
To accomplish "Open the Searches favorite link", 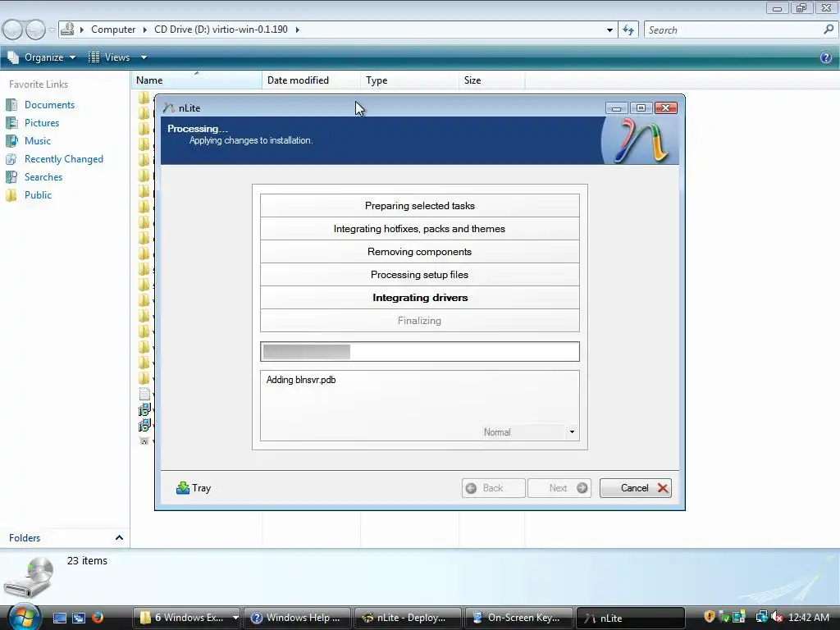I will 43,177.
